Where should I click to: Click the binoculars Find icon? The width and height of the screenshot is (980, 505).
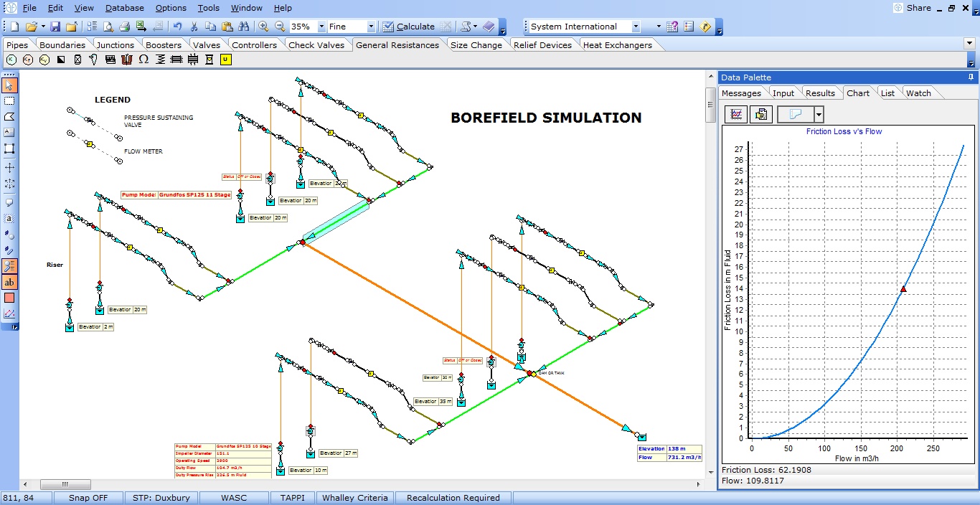(x=243, y=27)
